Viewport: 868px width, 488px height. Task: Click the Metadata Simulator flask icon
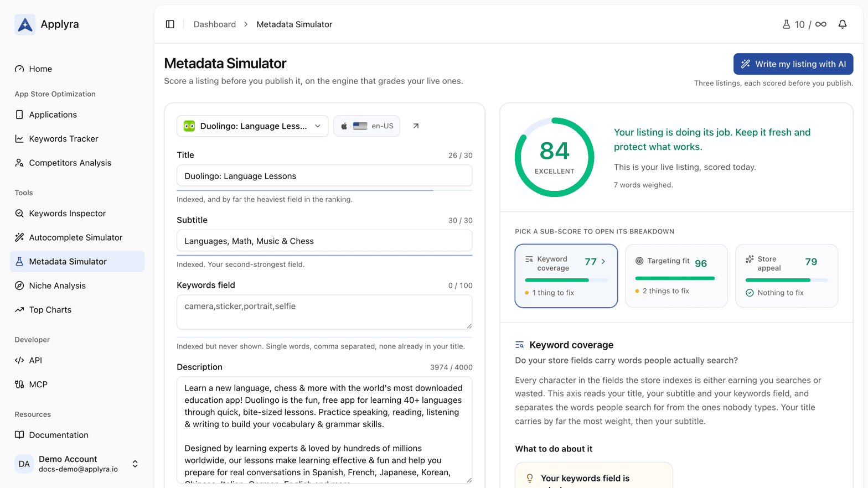[19, 262]
